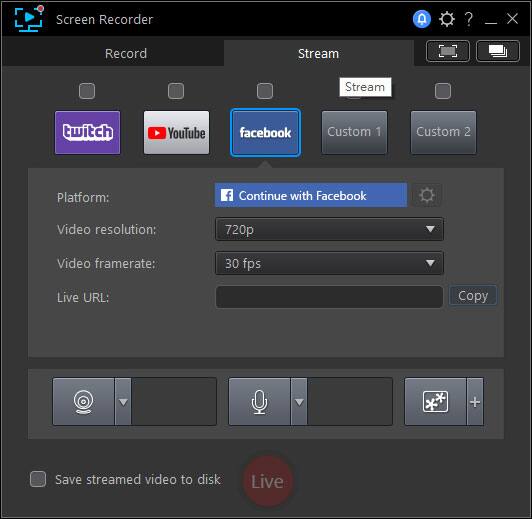
Task: Expand the webcam device dropdown arrow
Action: (123, 402)
